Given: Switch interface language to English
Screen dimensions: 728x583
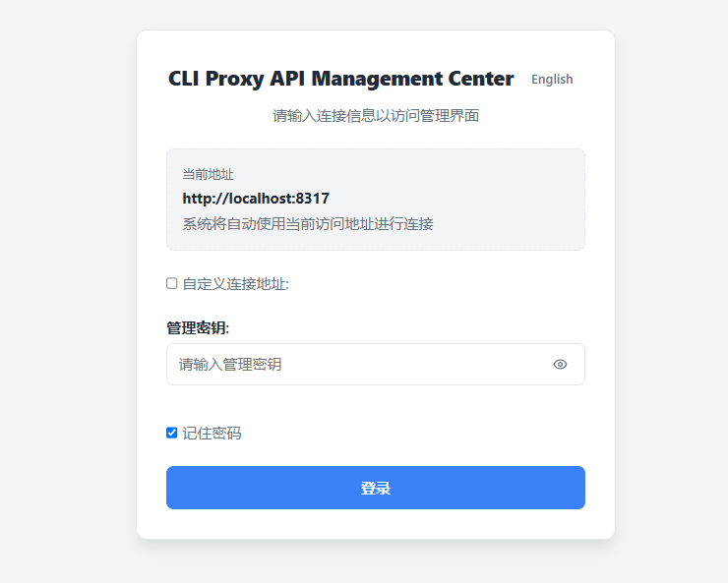Looking at the screenshot, I should pyautogui.click(x=552, y=80).
